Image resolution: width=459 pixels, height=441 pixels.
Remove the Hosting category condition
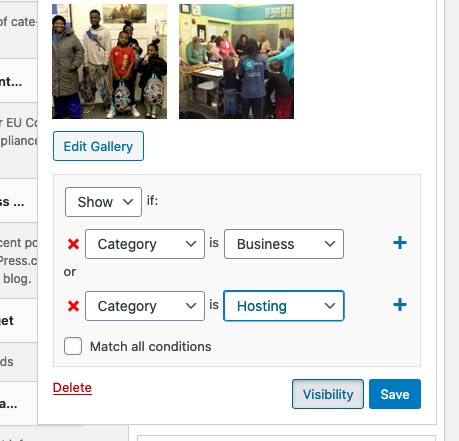(x=73, y=306)
